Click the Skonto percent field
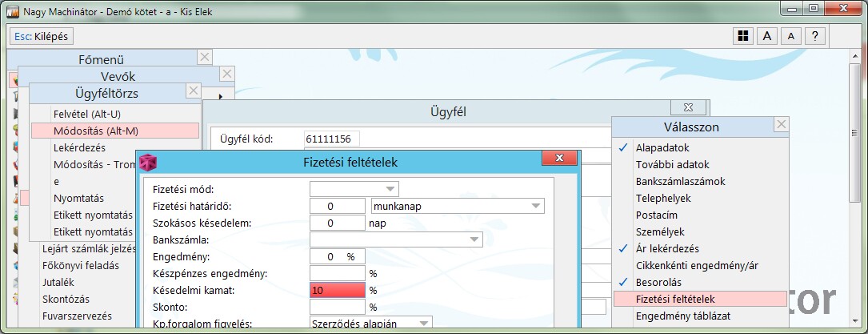868x334 pixels. tap(338, 307)
